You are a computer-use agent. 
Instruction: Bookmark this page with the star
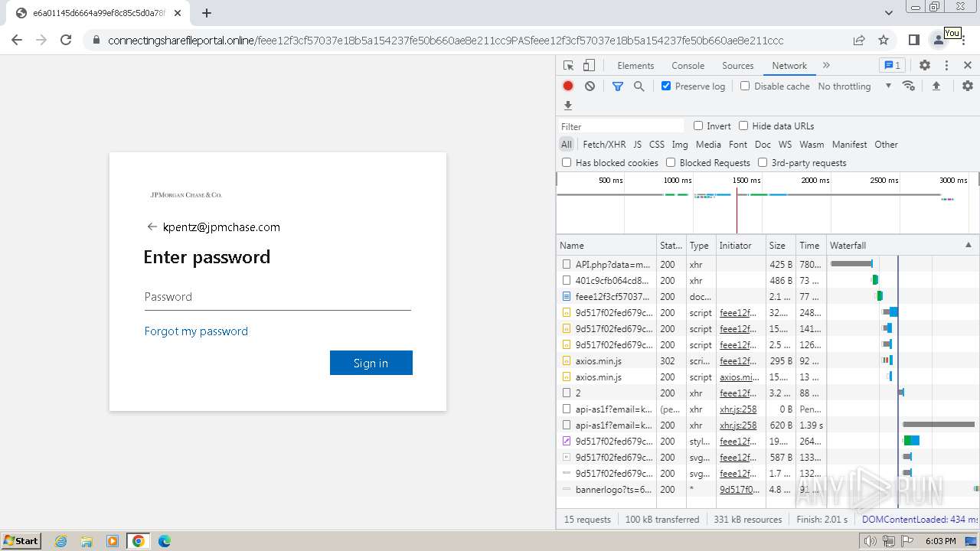point(884,40)
